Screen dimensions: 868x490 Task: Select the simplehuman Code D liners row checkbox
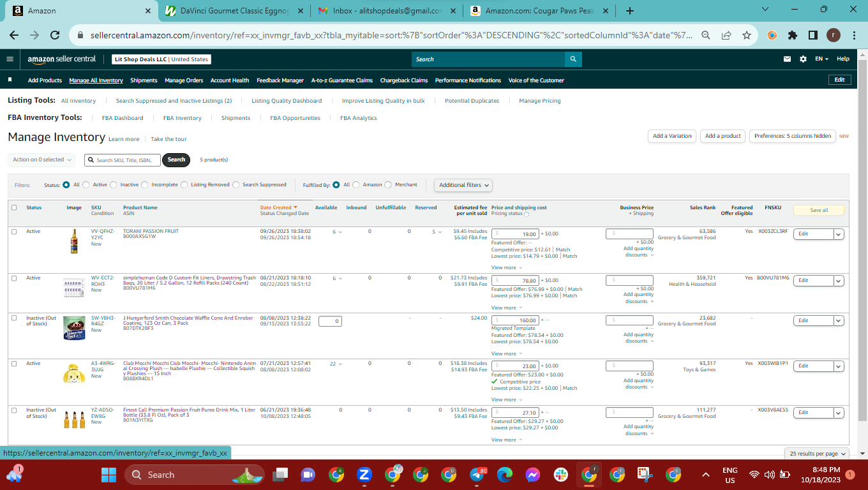point(14,278)
